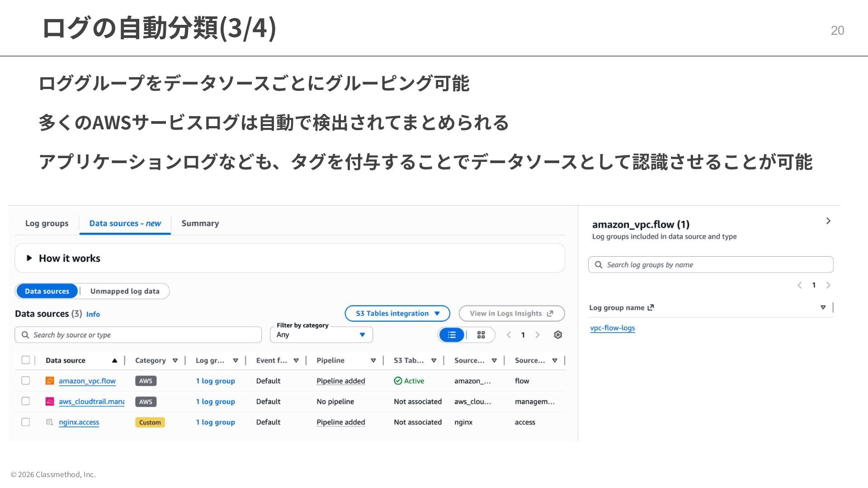
Task: Open the Filter by category dropdown
Action: 321,335
